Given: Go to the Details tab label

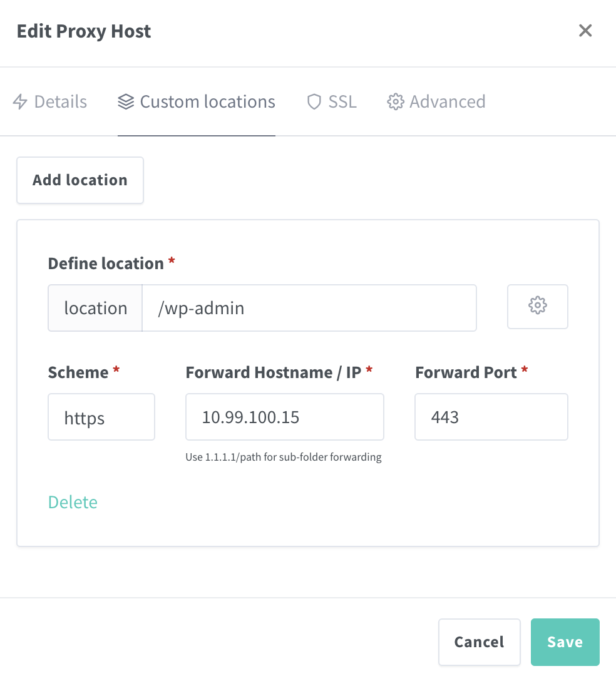Looking at the screenshot, I should pos(61,102).
